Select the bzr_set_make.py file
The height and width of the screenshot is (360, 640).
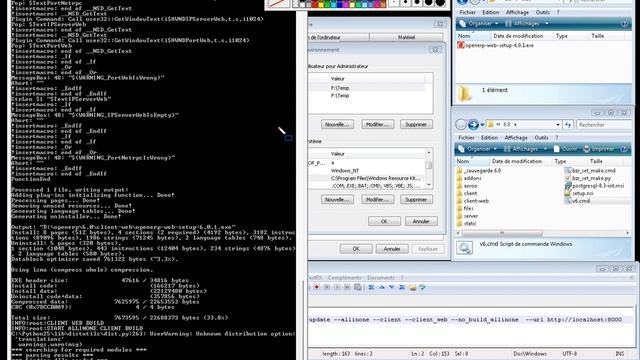[x=588, y=178]
